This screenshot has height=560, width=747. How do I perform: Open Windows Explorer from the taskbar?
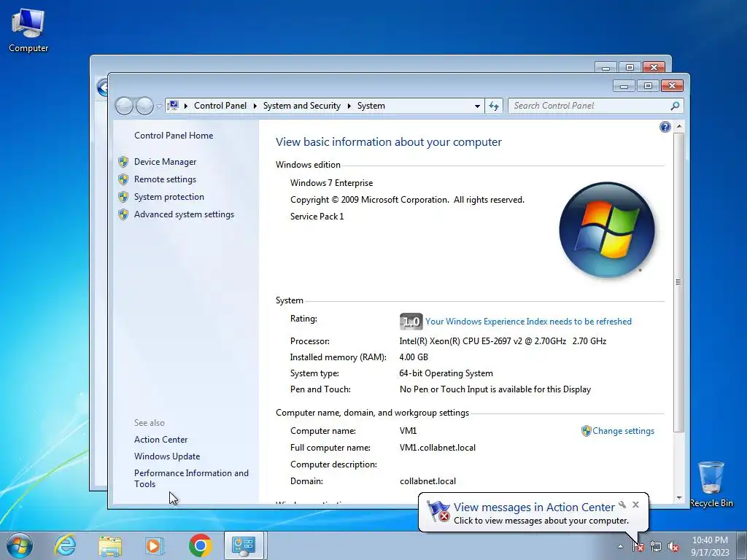[110, 545]
